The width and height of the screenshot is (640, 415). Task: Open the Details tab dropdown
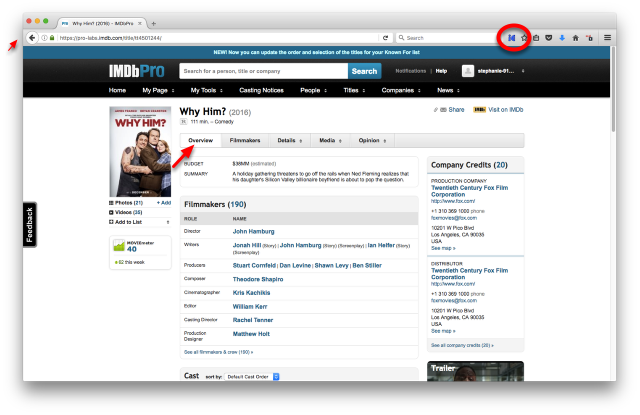(289, 140)
